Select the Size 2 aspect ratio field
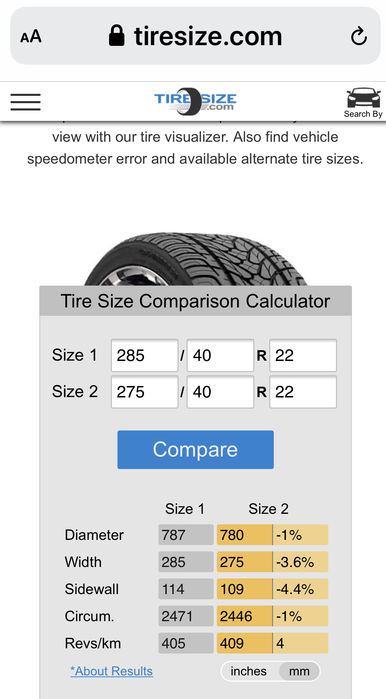The image size is (386, 699). 220,392
